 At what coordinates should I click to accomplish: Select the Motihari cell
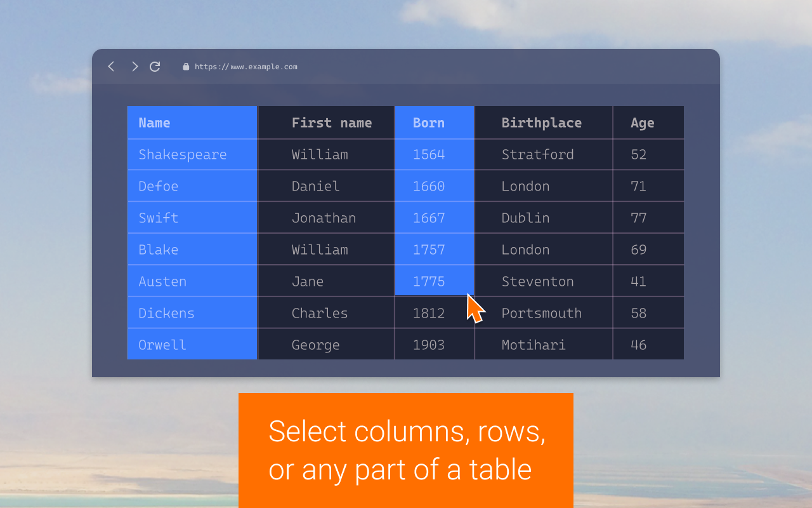[544, 345]
